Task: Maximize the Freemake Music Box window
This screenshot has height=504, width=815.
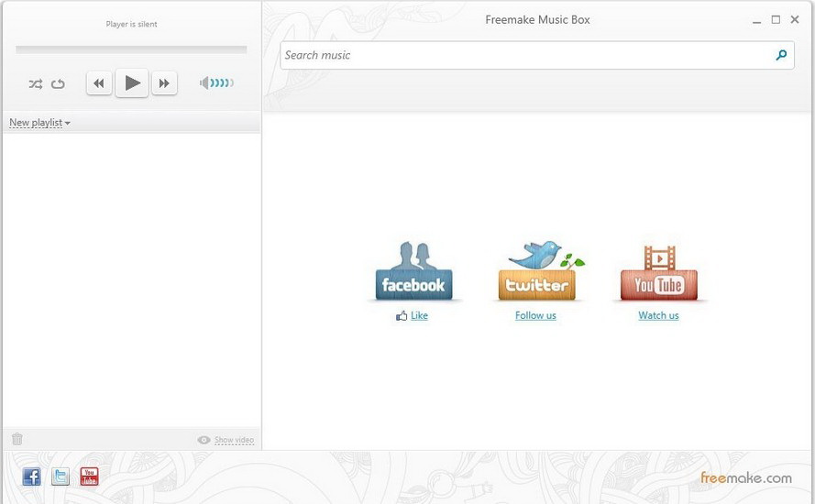Action: pyautogui.click(x=776, y=20)
